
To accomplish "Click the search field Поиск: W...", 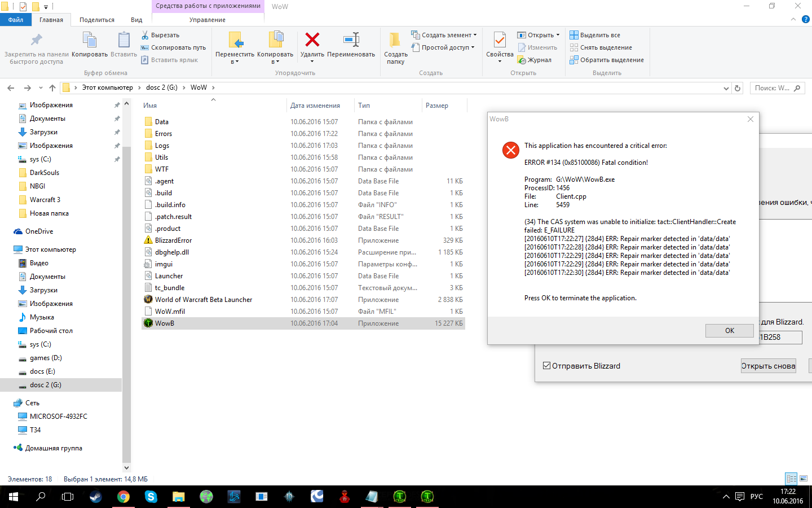I will 777,88.
